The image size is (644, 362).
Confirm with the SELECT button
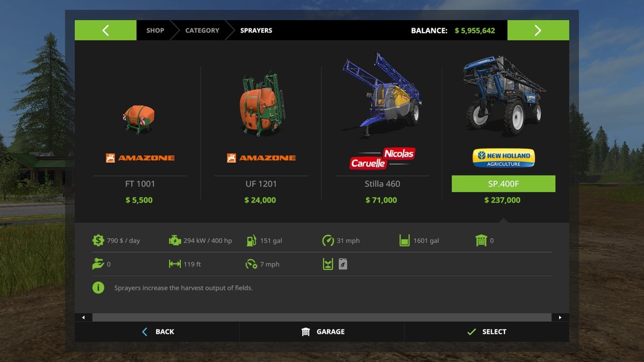point(487,332)
